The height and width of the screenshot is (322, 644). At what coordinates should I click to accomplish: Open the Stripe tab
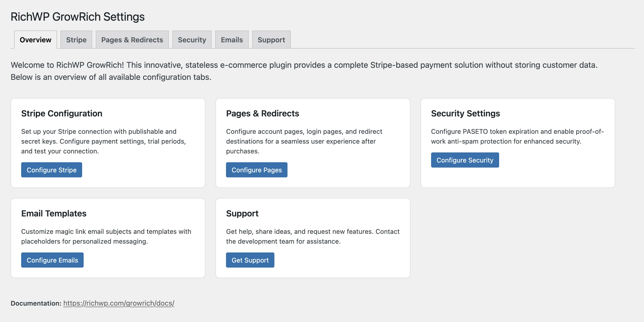[x=76, y=40]
